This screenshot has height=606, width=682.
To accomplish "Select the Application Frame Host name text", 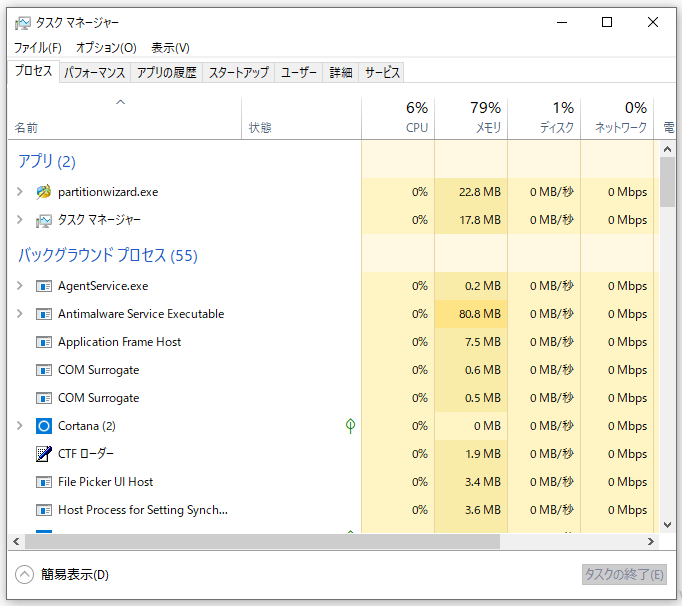I will coord(119,342).
